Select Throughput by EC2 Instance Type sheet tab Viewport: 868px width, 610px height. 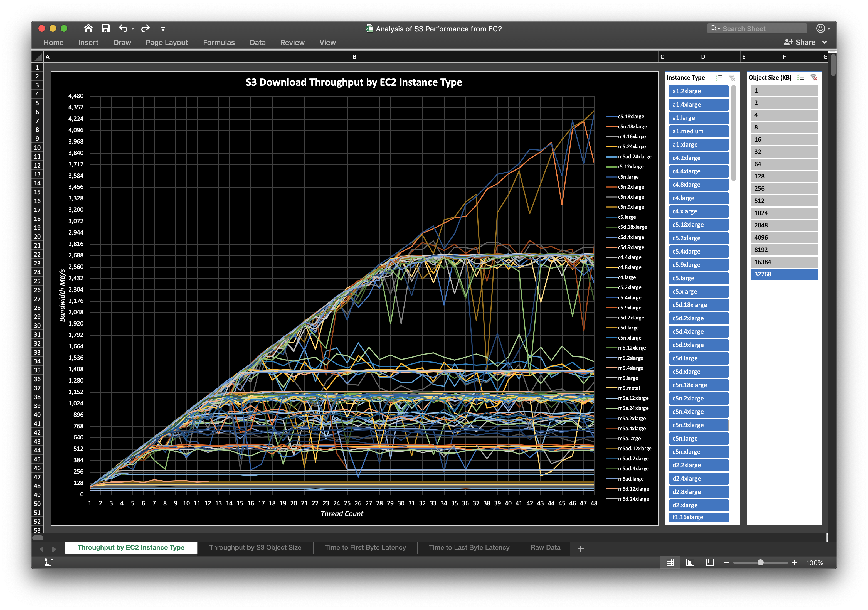[x=131, y=548]
